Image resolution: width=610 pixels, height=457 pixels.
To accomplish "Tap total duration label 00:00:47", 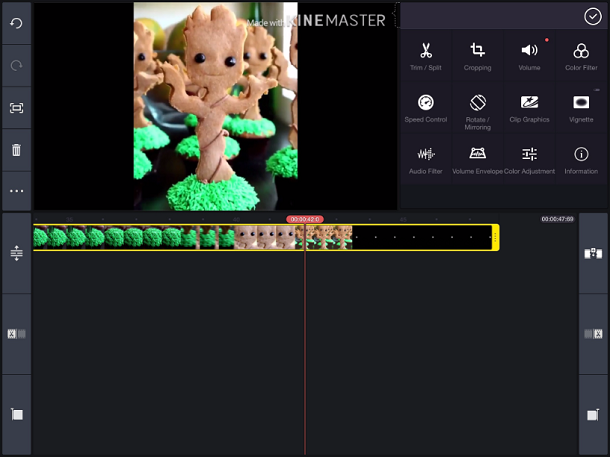I will tap(557, 219).
